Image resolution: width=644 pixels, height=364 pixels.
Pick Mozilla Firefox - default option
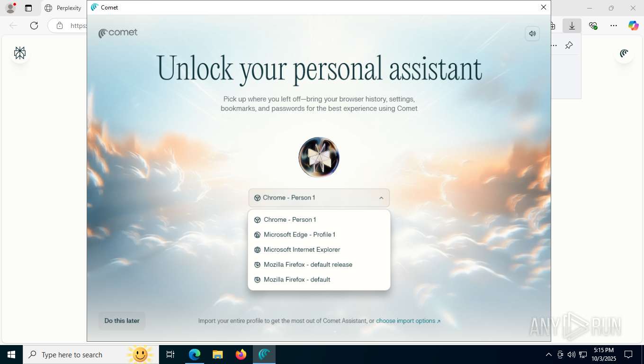(319, 280)
